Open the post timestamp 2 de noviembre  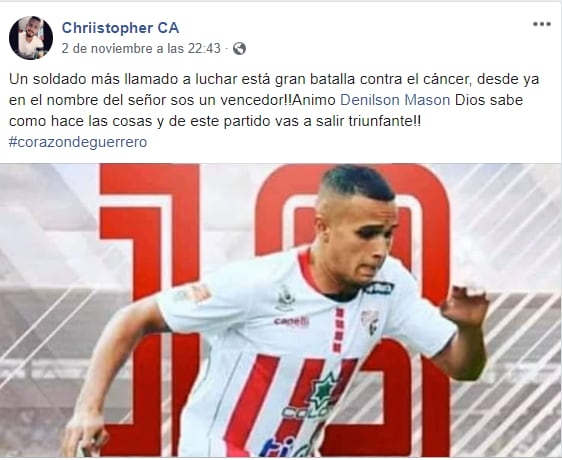[x=141, y=48]
